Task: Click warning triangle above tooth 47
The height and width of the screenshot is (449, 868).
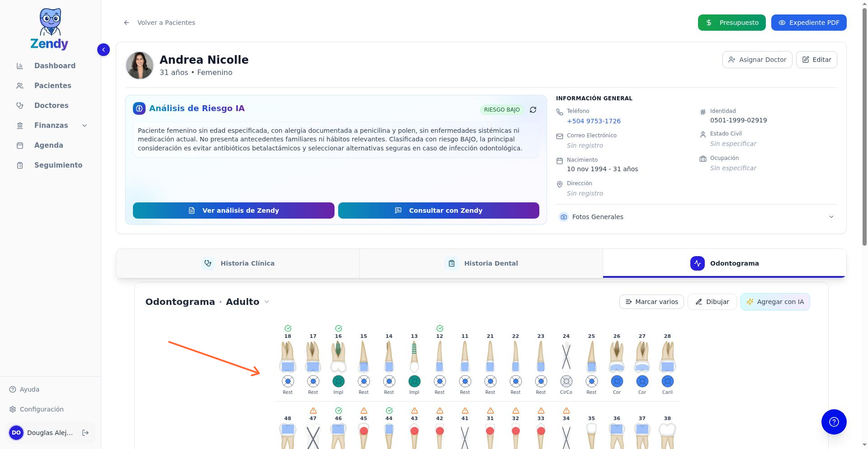Action: (x=313, y=411)
